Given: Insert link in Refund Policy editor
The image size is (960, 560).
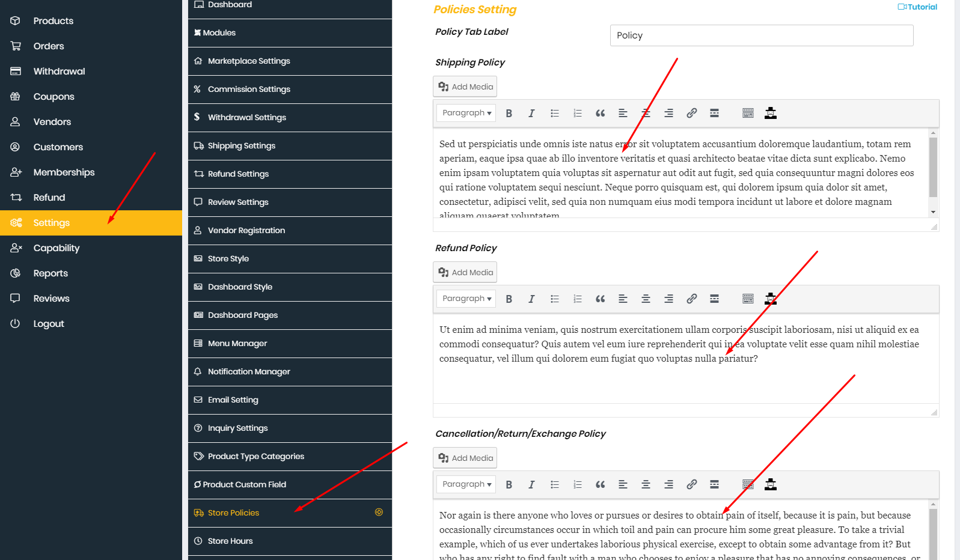Looking at the screenshot, I should pos(691,299).
